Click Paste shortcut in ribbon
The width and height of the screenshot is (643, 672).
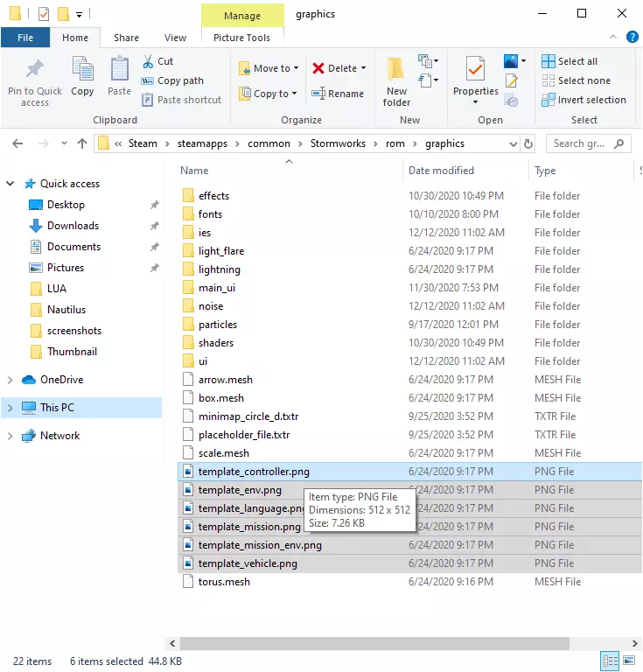coord(182,100)
